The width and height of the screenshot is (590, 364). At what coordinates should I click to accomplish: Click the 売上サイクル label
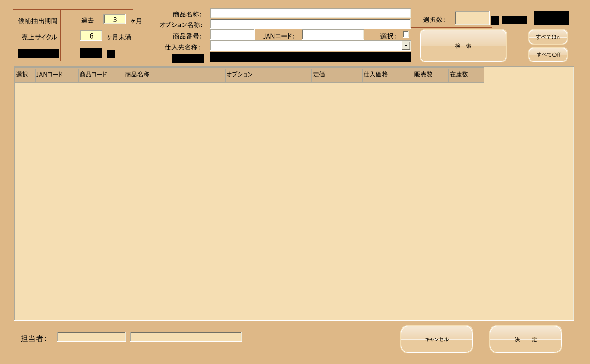[x=39, y=37]
